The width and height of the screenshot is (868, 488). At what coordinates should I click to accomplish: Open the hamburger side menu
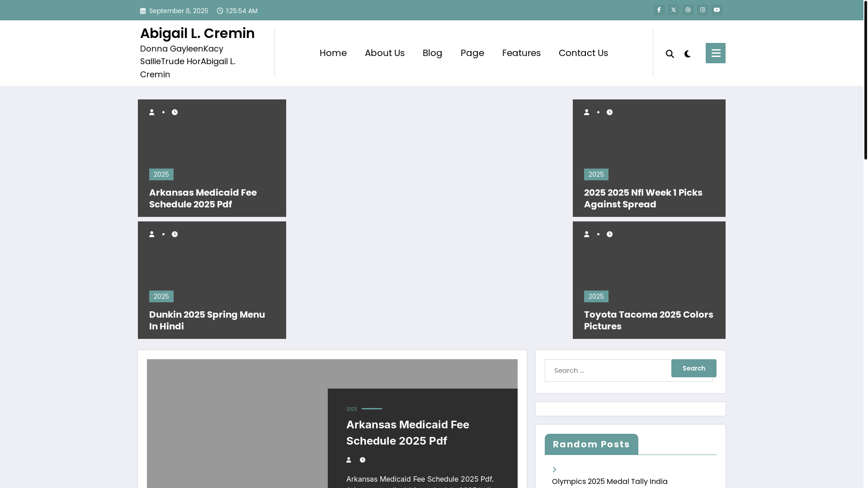coord(716,53)
